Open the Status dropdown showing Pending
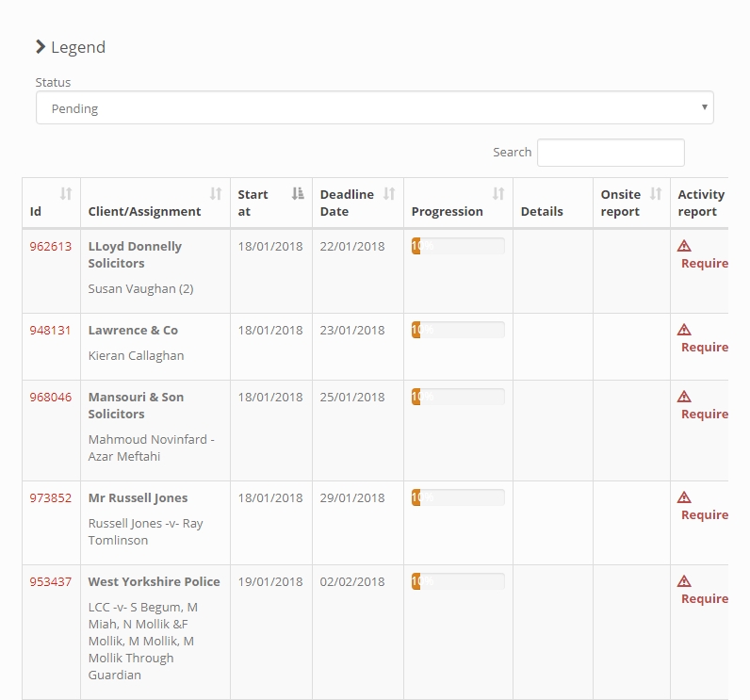The height and width of the screenshot is (700, 750). click(x=374, y=107)
